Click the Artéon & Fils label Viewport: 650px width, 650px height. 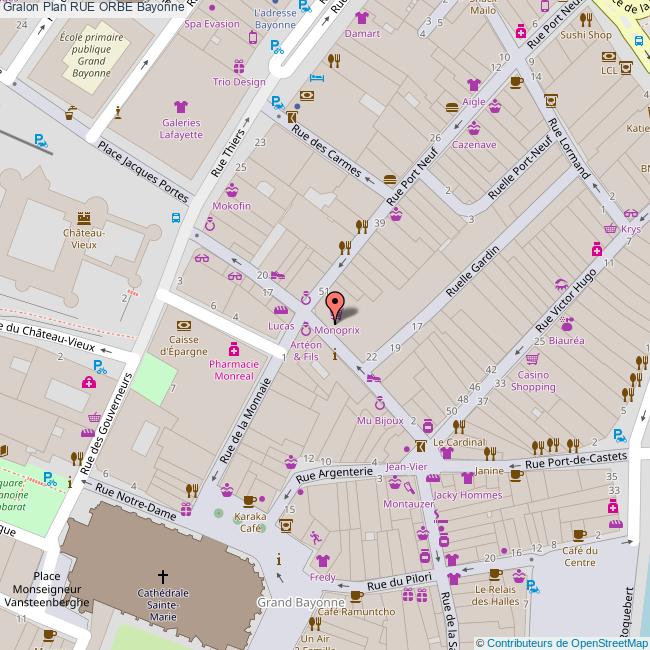click(x=306, y=351)
